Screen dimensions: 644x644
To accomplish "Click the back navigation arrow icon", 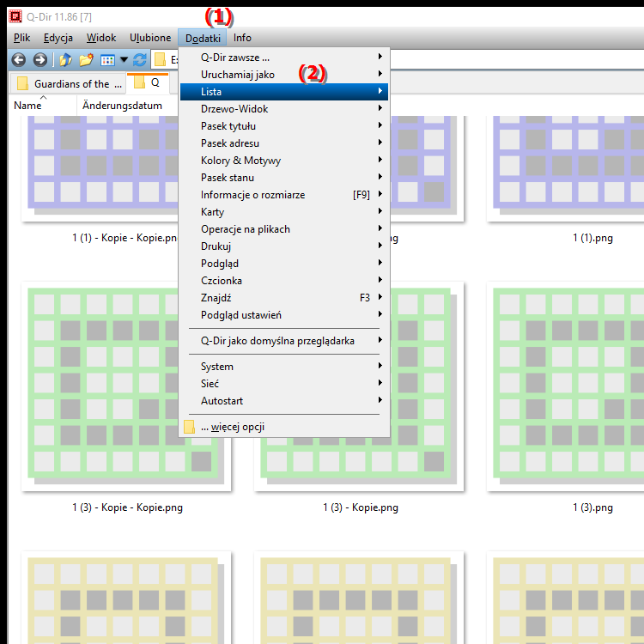I will [x=19, y=60].
